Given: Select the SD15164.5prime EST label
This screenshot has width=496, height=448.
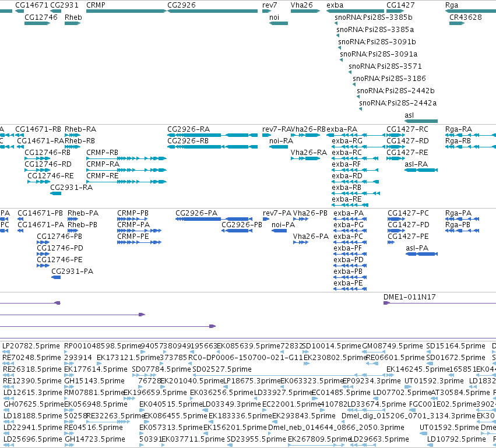Looking at the screenshot, I should click(456, 346).
